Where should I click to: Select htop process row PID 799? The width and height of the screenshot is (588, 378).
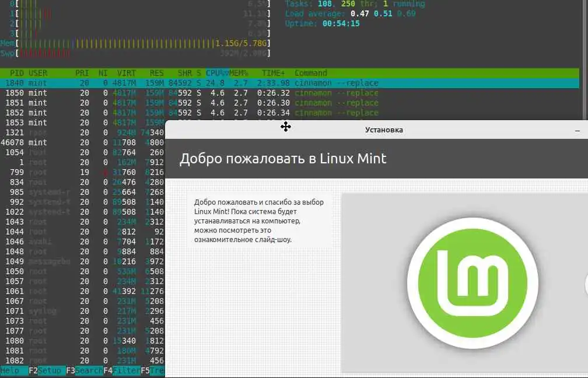point(82,172)
